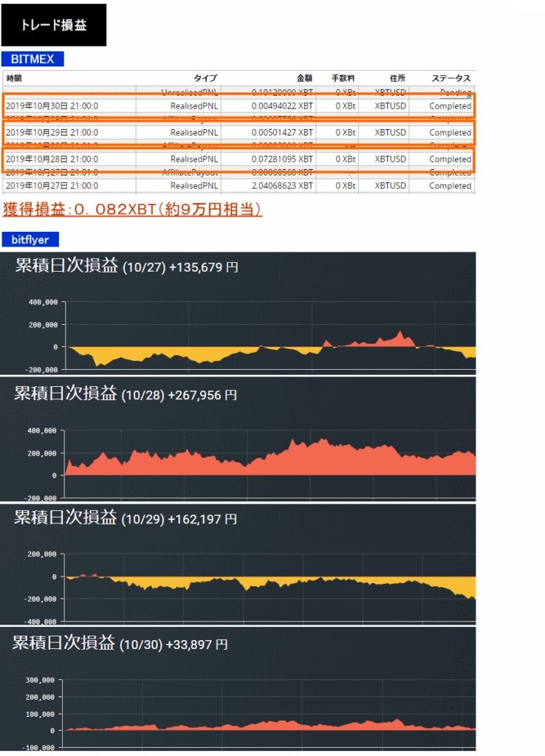The image size is (545, 756).
Task: Sort table by 金額 column header
Action: (x=304, y=78)
